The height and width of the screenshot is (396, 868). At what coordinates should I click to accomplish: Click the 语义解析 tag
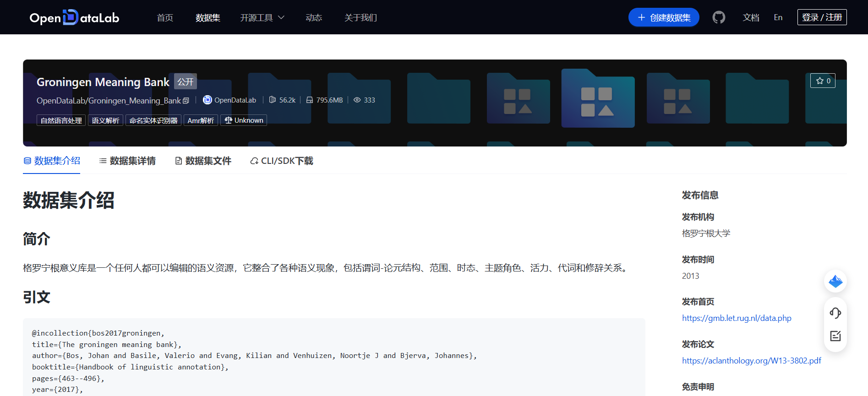(x=105, y=120)
